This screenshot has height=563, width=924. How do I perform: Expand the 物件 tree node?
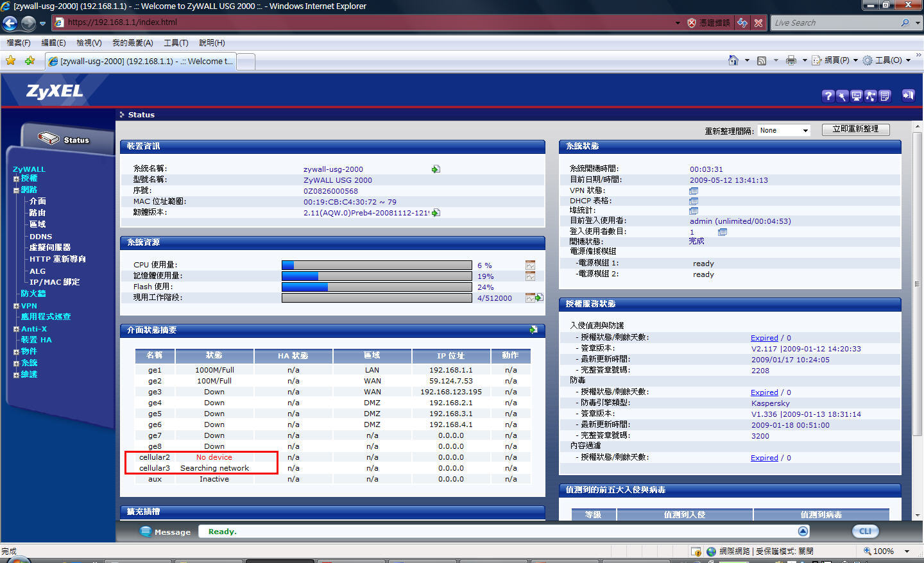click(x=16, y=352)
